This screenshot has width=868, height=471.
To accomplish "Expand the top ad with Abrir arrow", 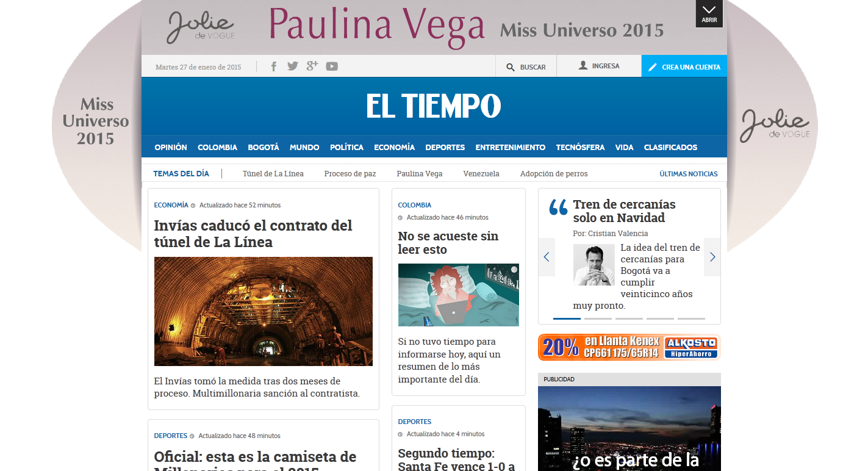I will (709, 13).
